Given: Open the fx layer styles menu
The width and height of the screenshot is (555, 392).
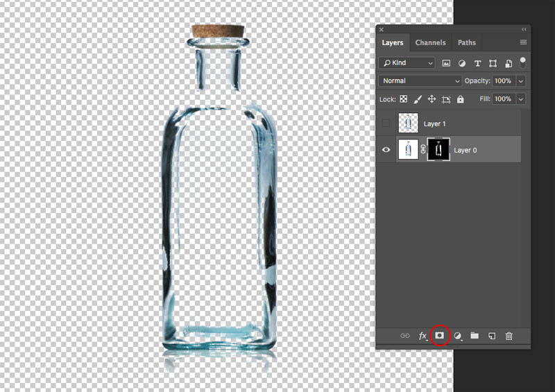Looking at the screenshot, I should (422, 336).
